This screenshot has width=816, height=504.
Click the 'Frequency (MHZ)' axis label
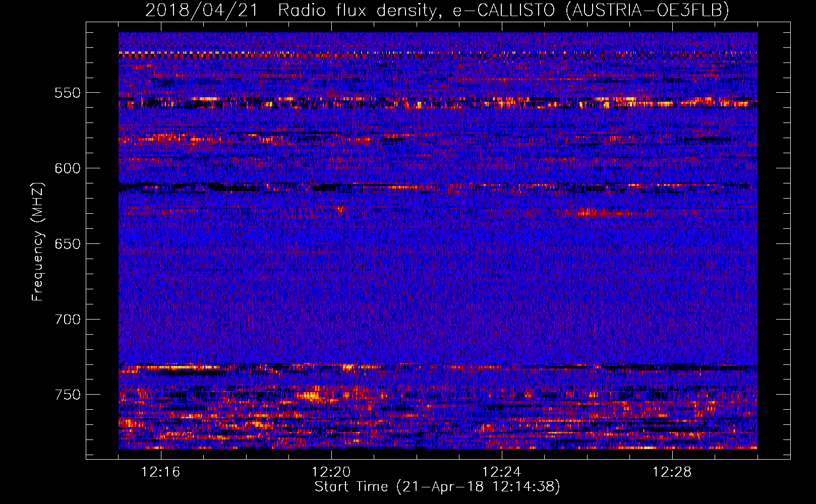38,241
